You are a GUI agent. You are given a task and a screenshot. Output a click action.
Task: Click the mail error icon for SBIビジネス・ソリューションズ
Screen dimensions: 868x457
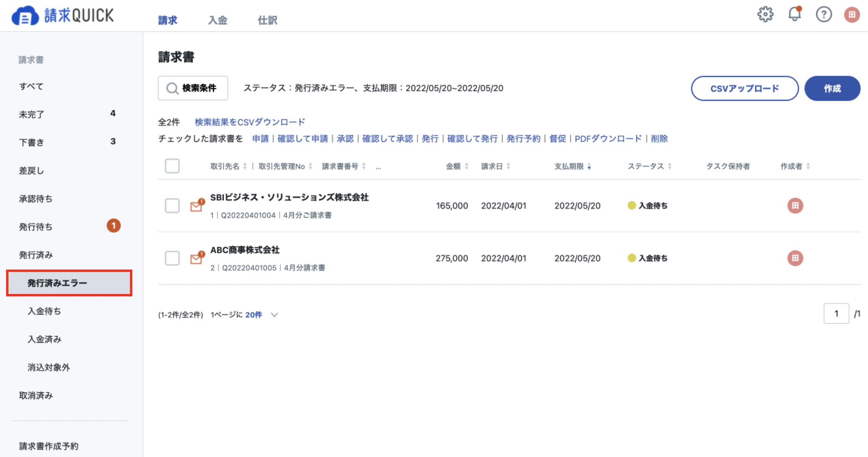(x=197, y=206)
